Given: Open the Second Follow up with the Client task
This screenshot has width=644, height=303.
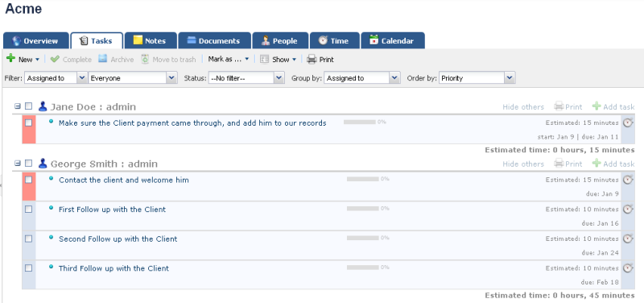Looking at the screenshot, I should click(x=118, y=239).
